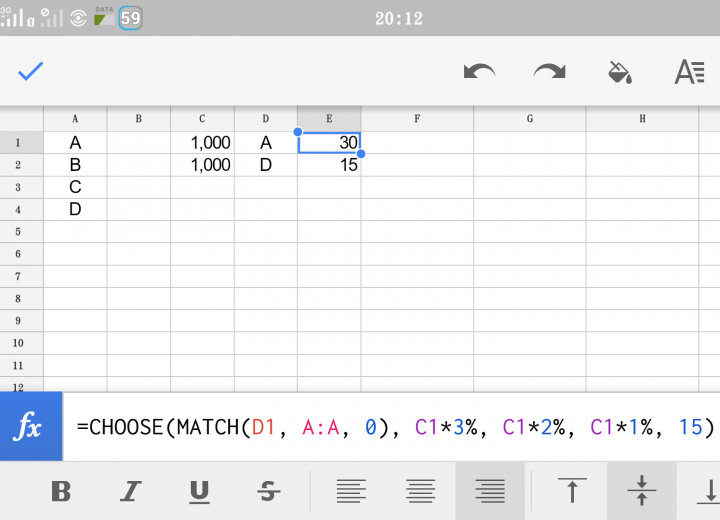The height and width of the screenshot is (520, 720).
Task: Select cell E1 showing 30
Action: (329, 143)
